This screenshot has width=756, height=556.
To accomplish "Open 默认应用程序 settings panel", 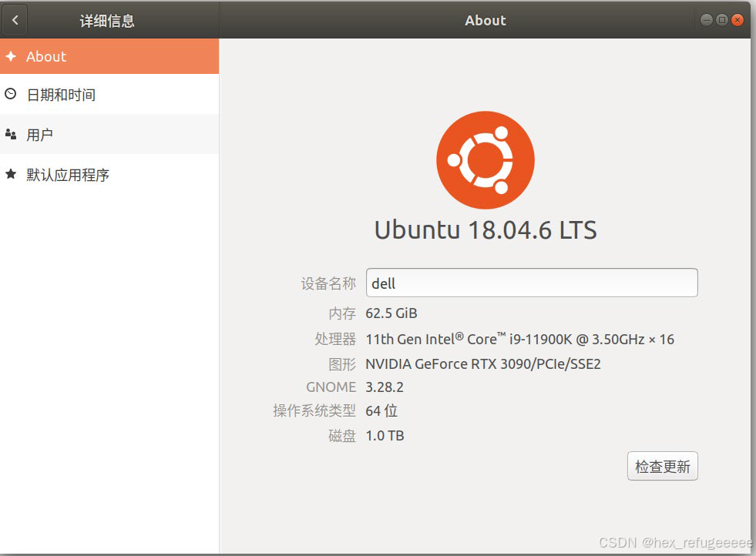I will pos(109,174).
